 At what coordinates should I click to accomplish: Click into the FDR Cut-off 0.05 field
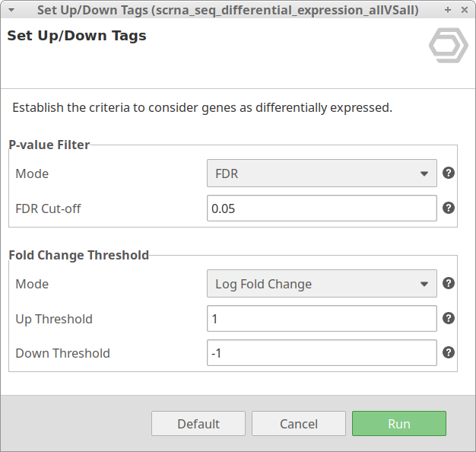322,208
